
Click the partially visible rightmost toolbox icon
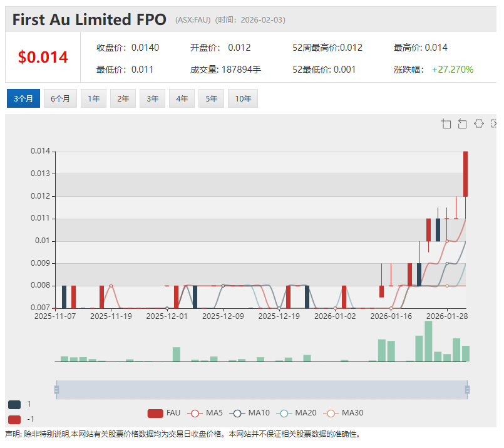tap(494, 123)
